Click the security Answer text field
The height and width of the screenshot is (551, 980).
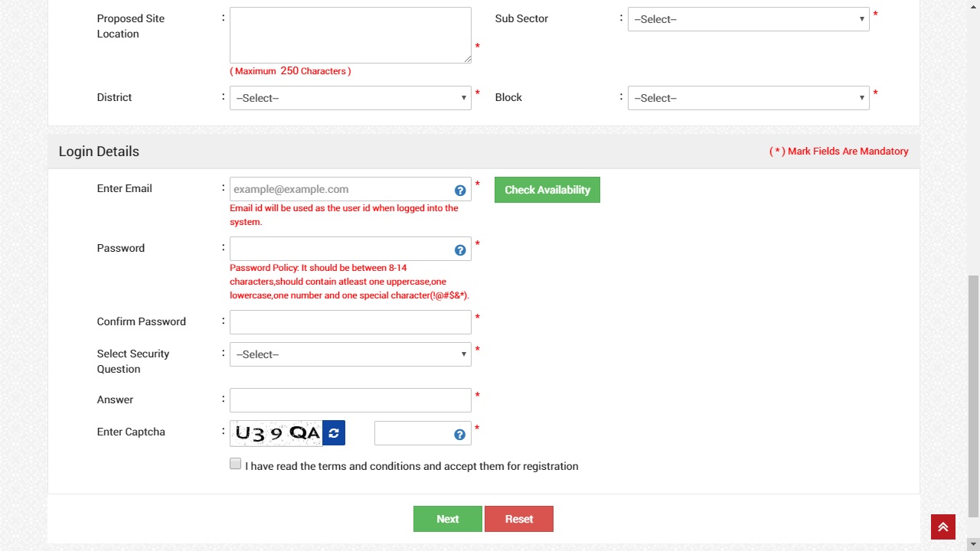350,400
